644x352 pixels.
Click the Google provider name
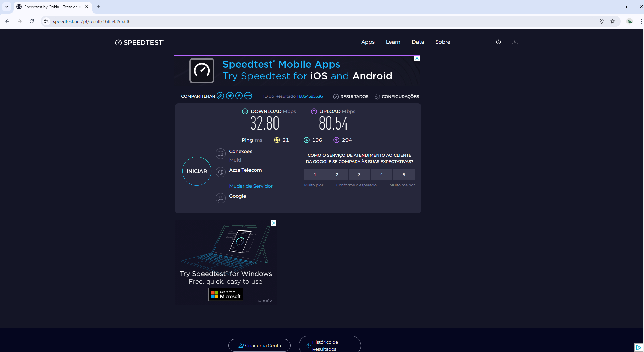pyautogui.click(x=237, y=196)
